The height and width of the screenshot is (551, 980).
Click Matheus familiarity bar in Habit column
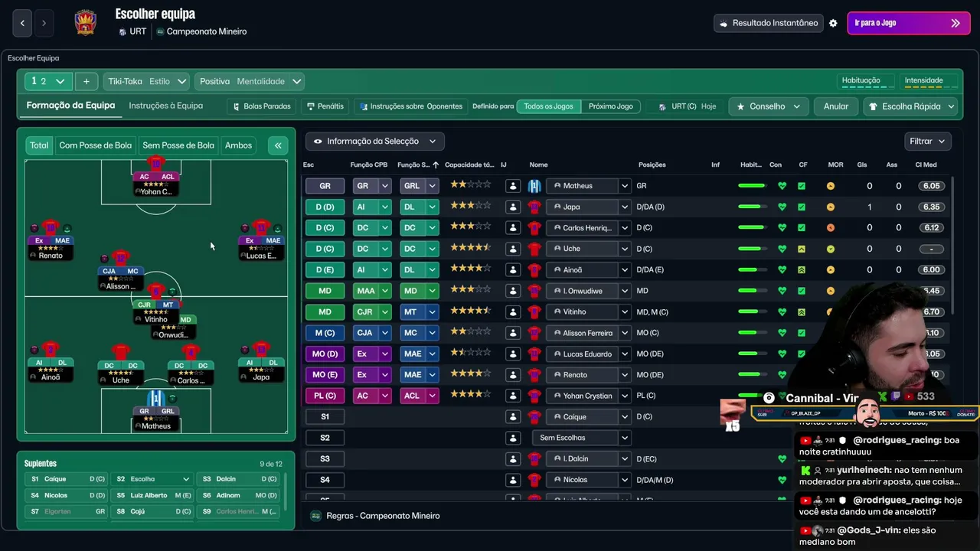pos(752,186)
